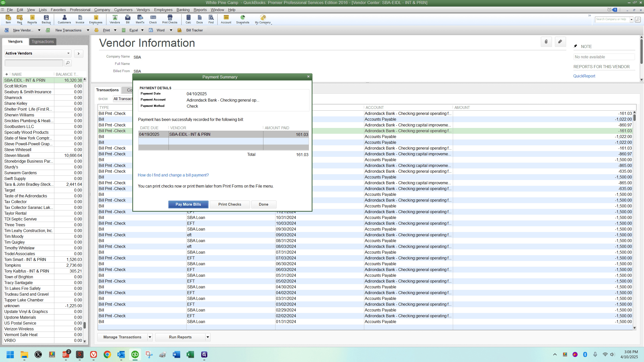This screenshot has height=362, width=644.
Task: Create an Invoice via toolbar icon
Action: [x=80, y=19]
